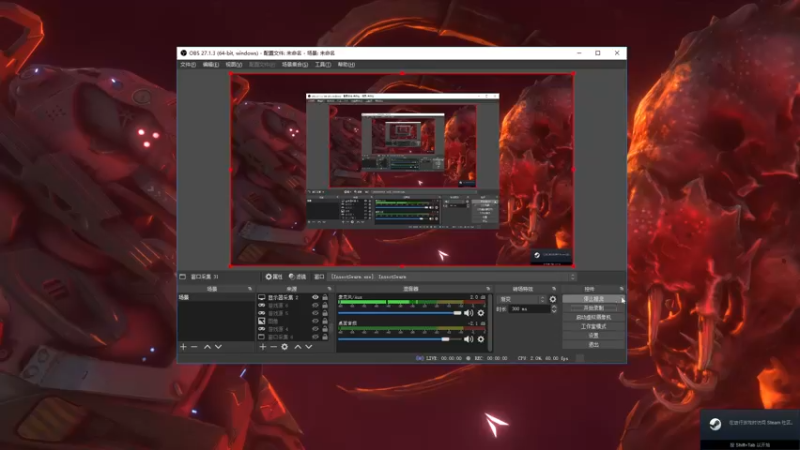Click the 开始录制 button
The image size is (800, 450).
(x=593, y=308)
